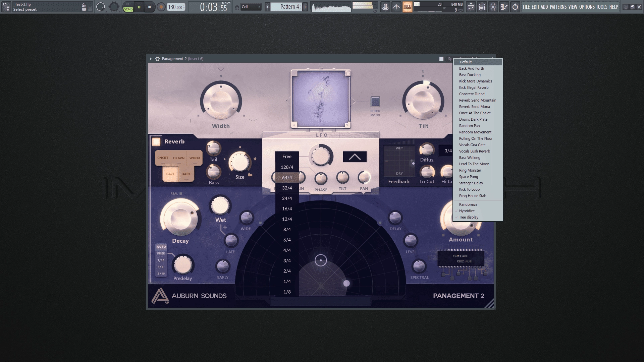Open the PATTERNS menu
This screenshot has height=362, width=644.
[558, 7]
